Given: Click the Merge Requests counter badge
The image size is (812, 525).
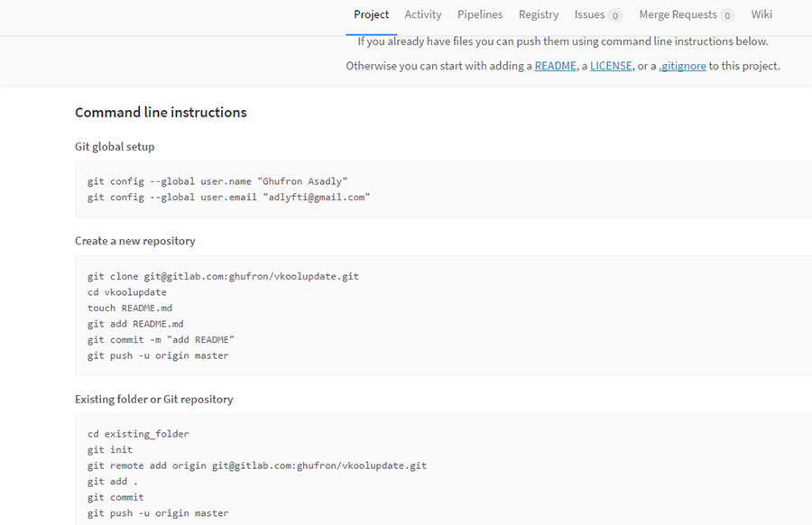Looking at the screenshot, I should pos(727,14).
